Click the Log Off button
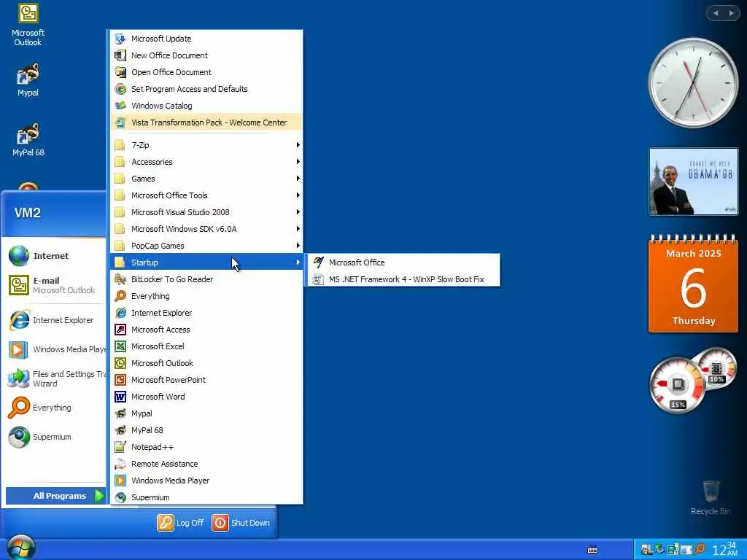 181,523
